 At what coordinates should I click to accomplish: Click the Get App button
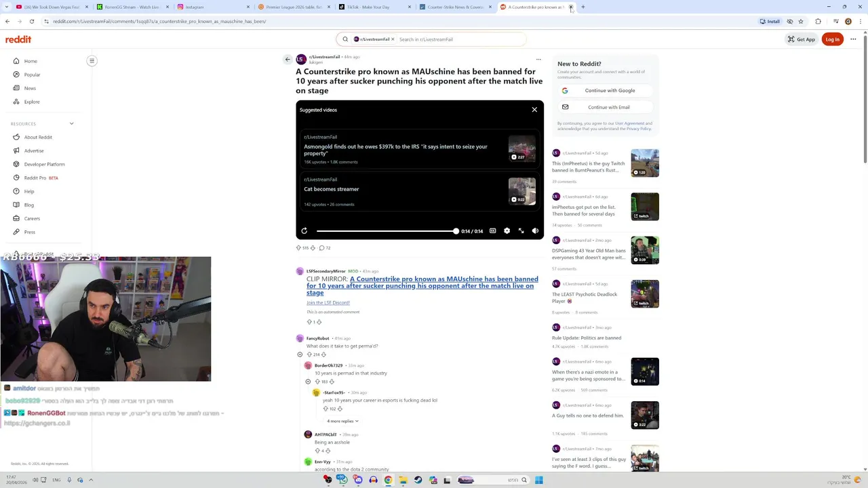pyautogui.click(x=802, y=39)
